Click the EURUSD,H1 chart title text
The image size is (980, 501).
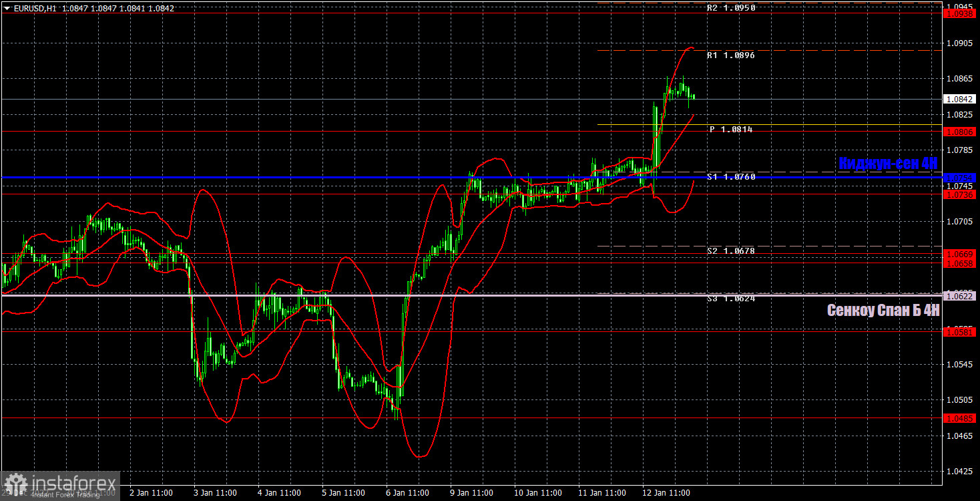34,9
